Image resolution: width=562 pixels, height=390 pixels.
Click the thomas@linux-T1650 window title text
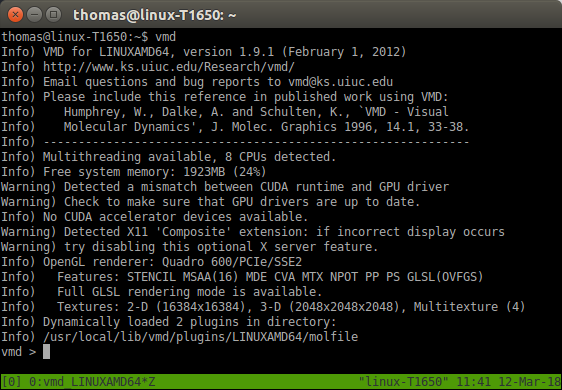154,15
